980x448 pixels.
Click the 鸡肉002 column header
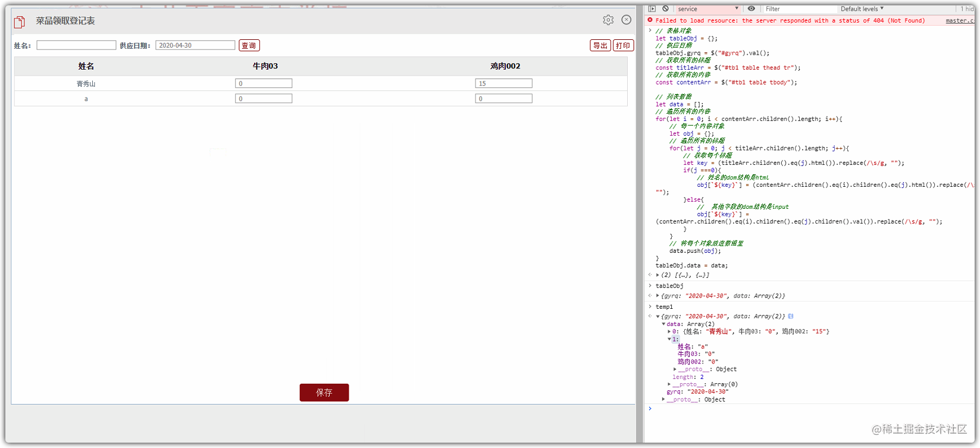point(505,66)
